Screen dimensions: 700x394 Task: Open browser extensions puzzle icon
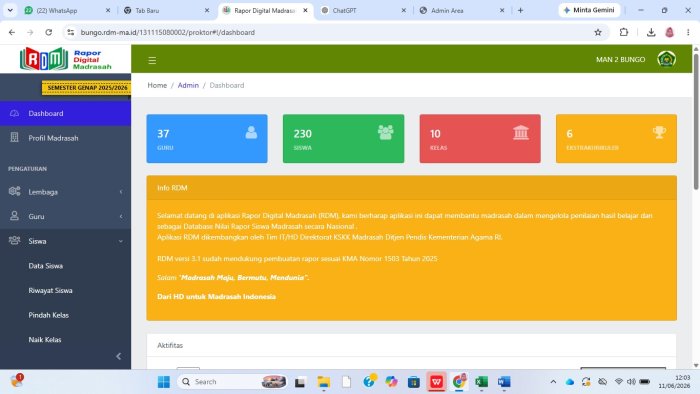(624, 32)
